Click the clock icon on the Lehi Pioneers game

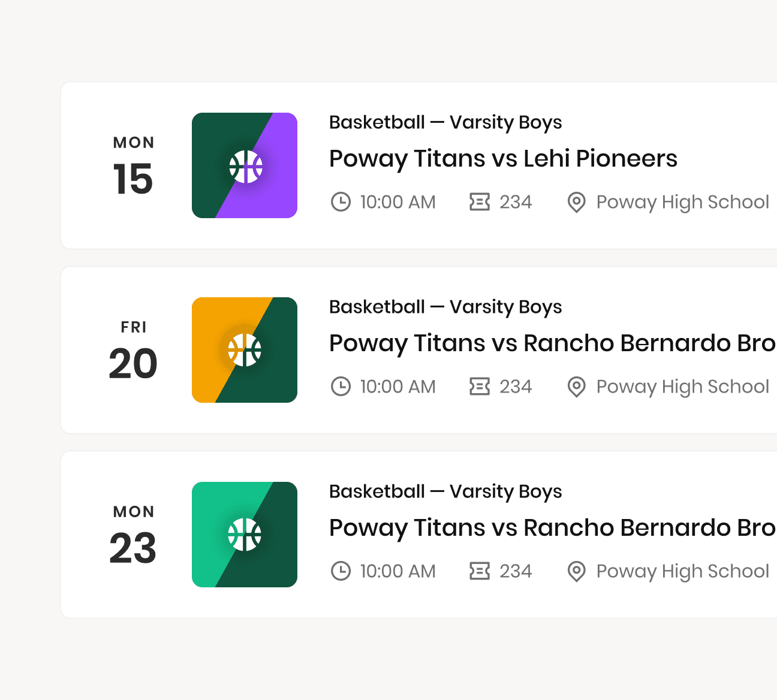(x=341, y=202)
